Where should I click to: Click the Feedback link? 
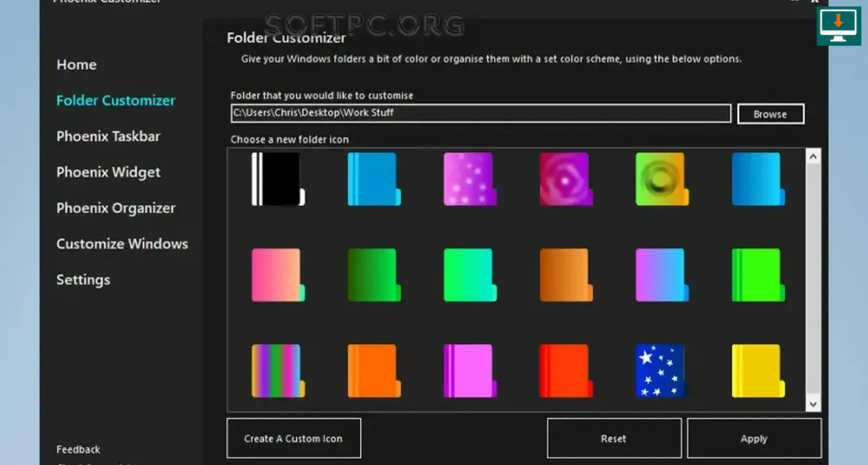78,449
